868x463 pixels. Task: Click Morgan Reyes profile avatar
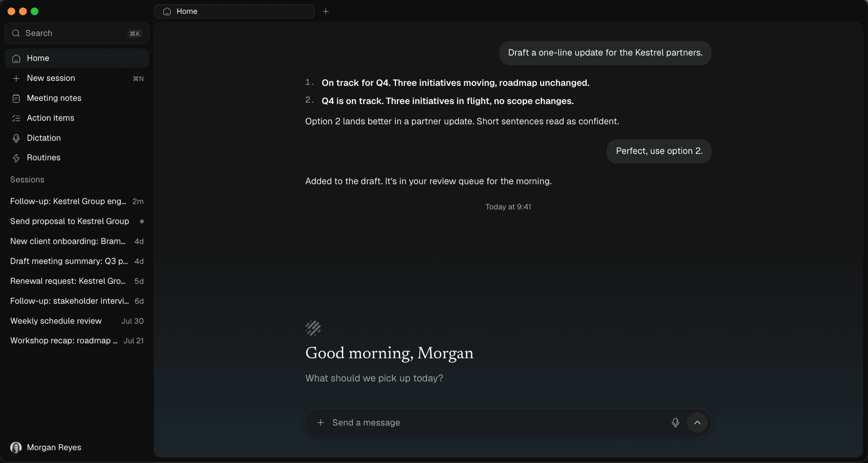click(x=16, y=447)
